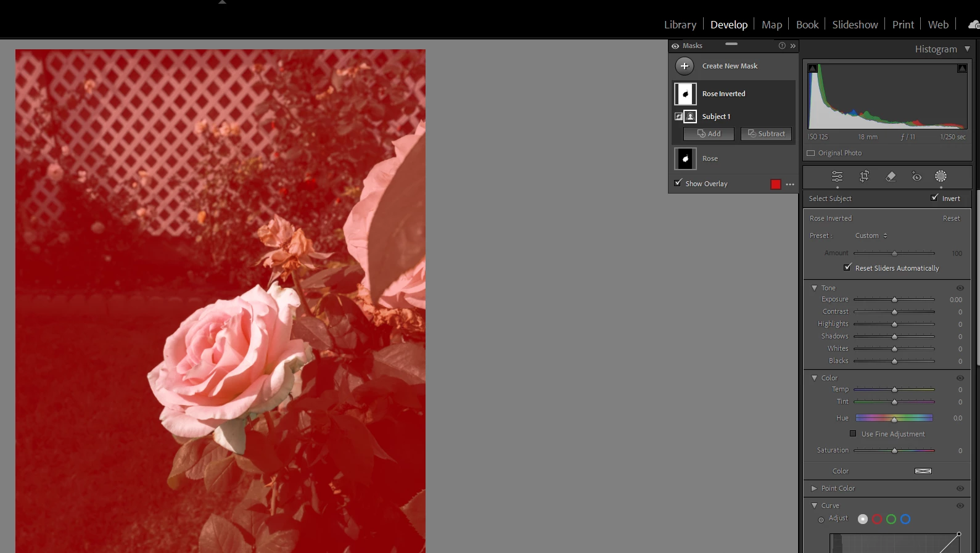Collapse the Tone section triangle
Image resolution: width=980 pixels, height=553 pixels.
tap(814, 288)
